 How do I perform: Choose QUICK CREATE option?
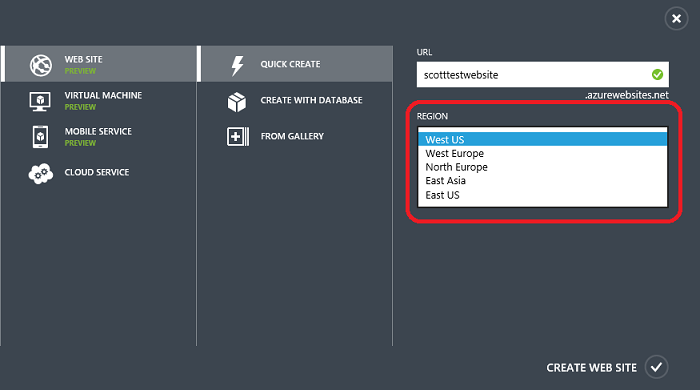(x=296, y=64)
